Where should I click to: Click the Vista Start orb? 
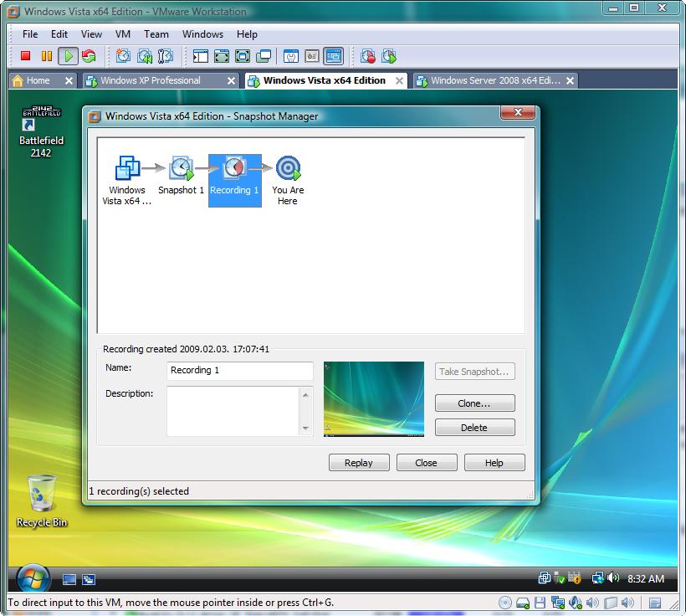[33, 579]
